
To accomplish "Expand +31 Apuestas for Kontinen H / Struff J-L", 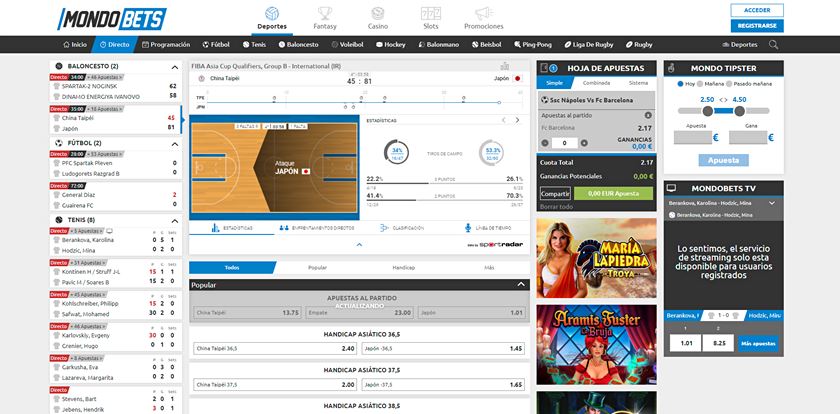I will [x=88, y=263].
